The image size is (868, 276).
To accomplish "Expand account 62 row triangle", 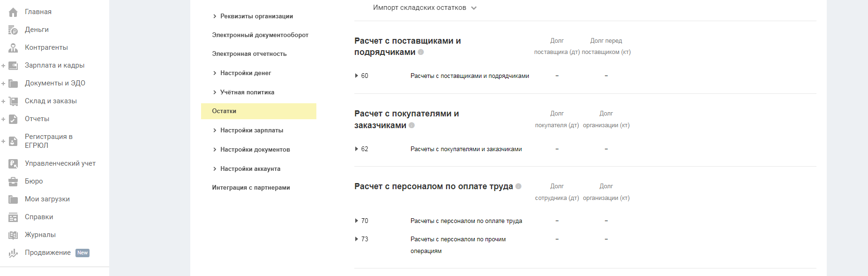I will click(x=357, y=149).
